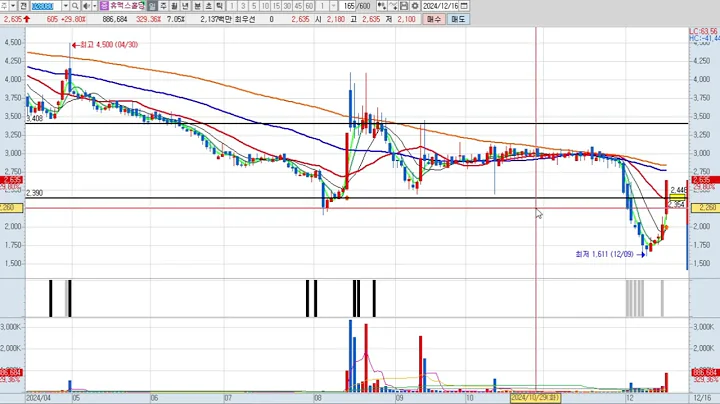Viewport: 720px width, 404px height.
Task: Open the stock code history dropdown
Action: tap(66, 6)
